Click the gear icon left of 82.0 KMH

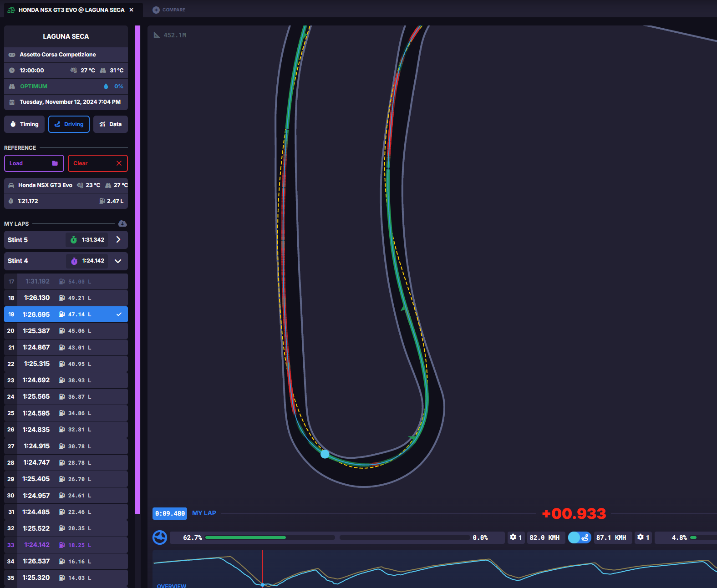pos(513,537)
